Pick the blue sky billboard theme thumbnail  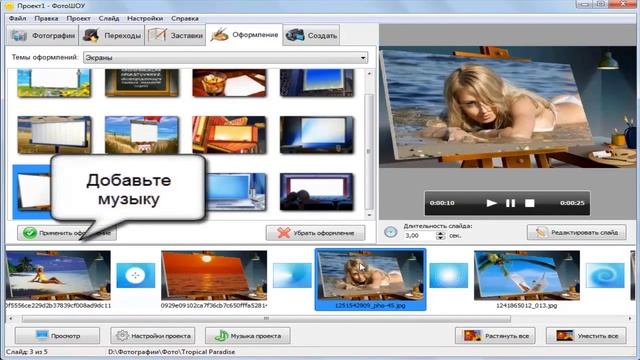142,135
